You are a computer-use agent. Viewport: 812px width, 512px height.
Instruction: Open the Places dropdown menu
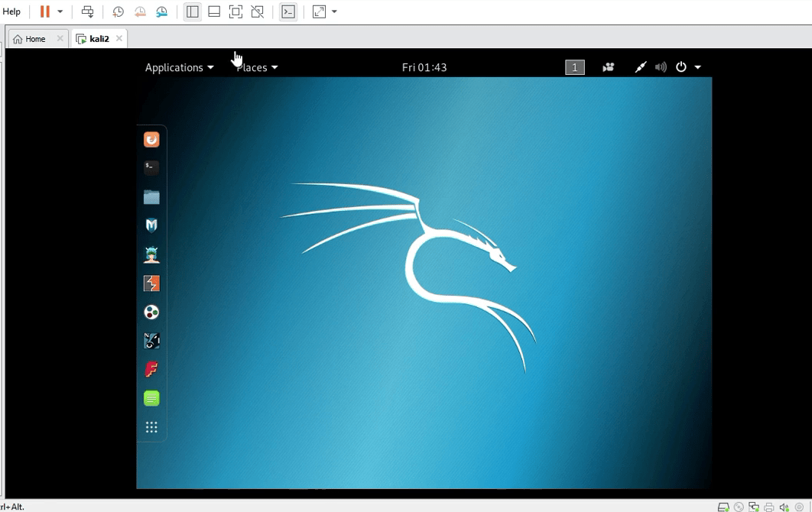click(258, 67)
